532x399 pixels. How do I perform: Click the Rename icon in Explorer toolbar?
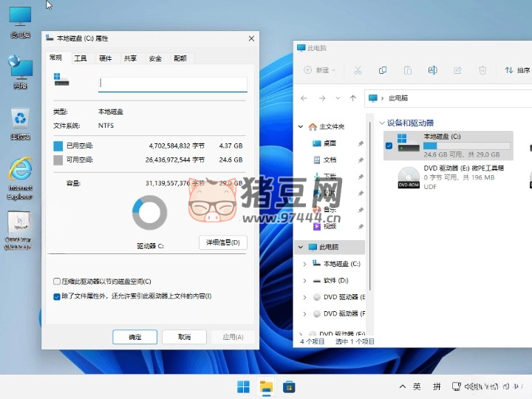(x=432, y=70)
